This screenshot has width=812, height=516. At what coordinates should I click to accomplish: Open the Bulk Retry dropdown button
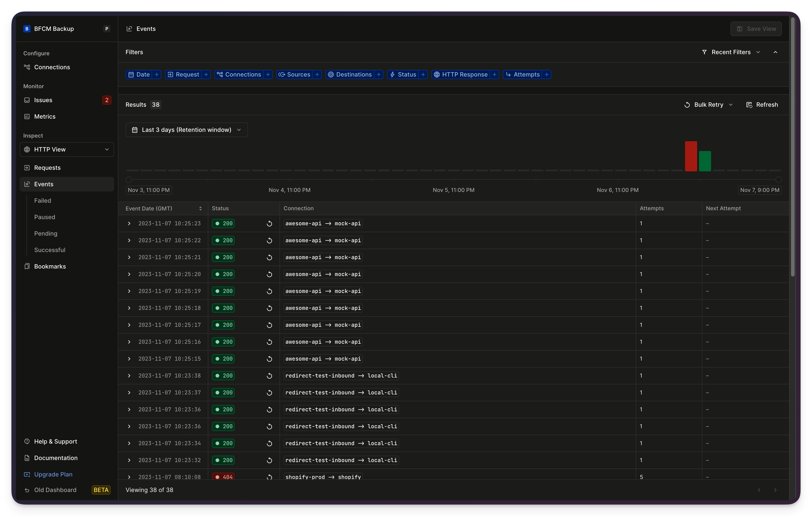[x=708, y=105]
